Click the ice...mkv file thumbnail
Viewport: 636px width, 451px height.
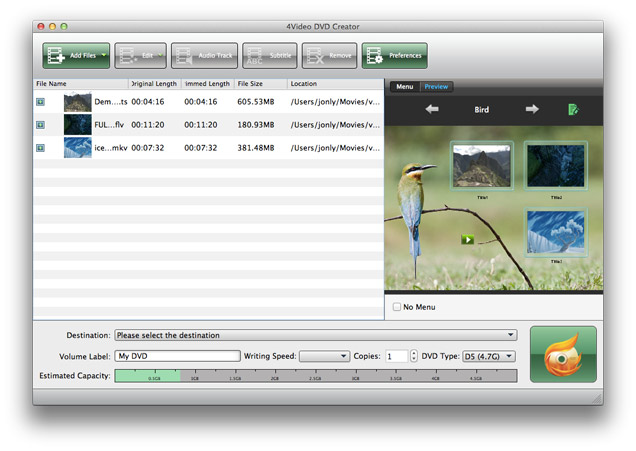(x=77, y=148)
